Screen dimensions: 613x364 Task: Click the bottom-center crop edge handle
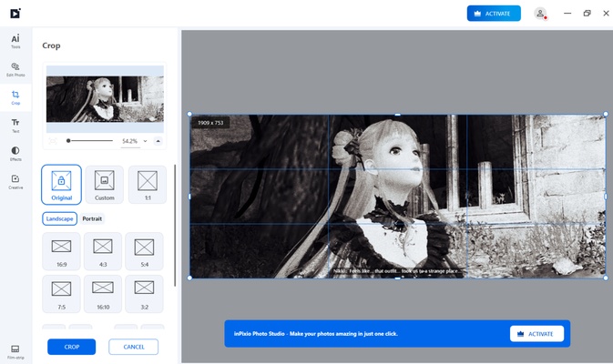pyautogui.click(x=398, y=278)
